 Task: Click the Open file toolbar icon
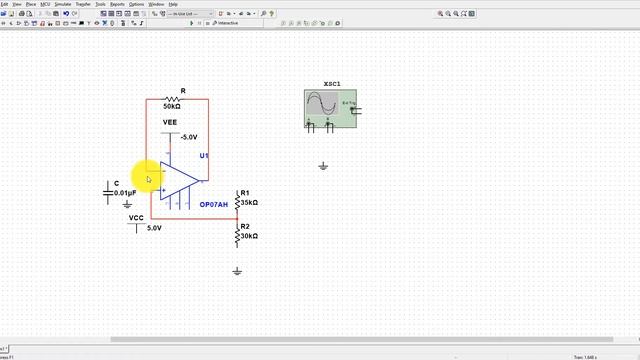[3, 13]
